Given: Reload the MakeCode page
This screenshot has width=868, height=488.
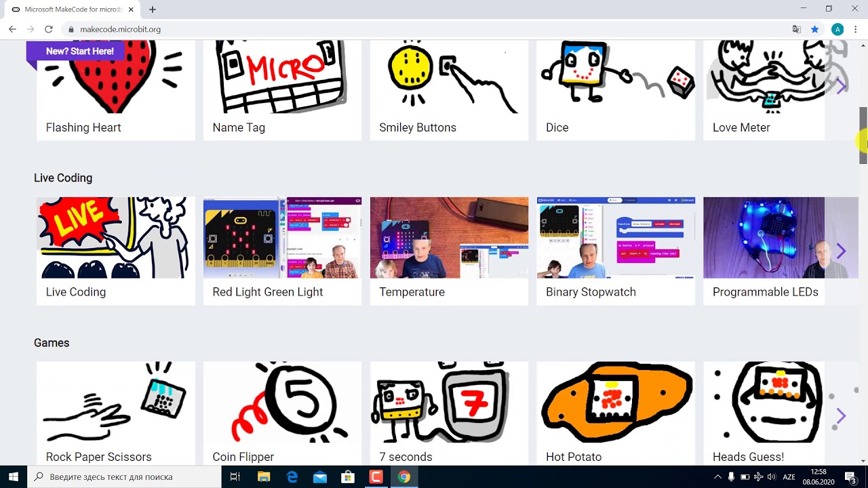Looking at the screenshot, I should (49, 29).
